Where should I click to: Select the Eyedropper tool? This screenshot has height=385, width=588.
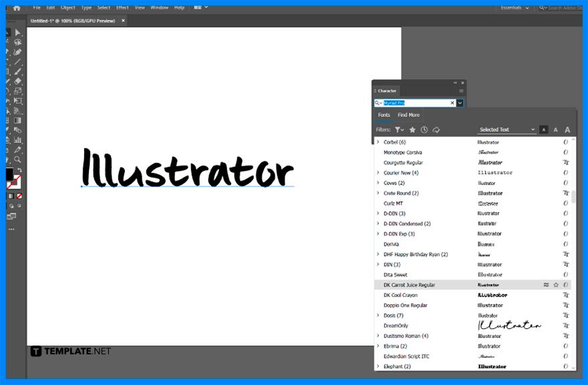point(17,150)
